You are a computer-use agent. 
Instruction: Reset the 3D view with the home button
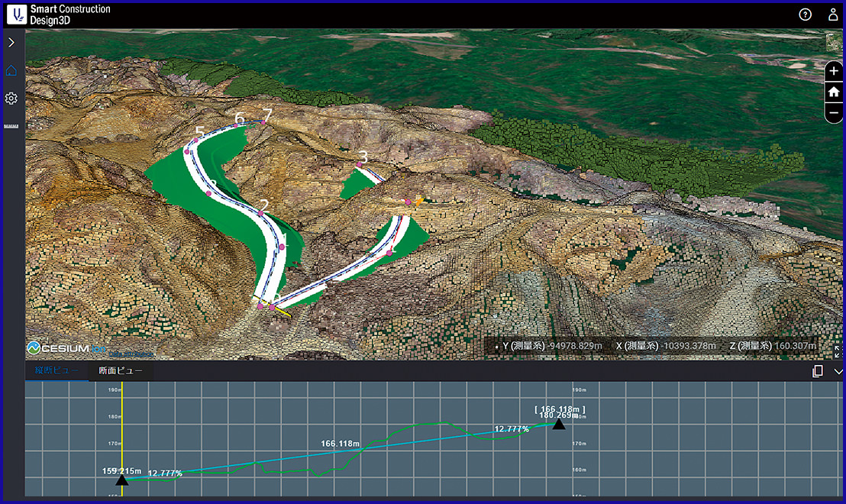point(834,92)
